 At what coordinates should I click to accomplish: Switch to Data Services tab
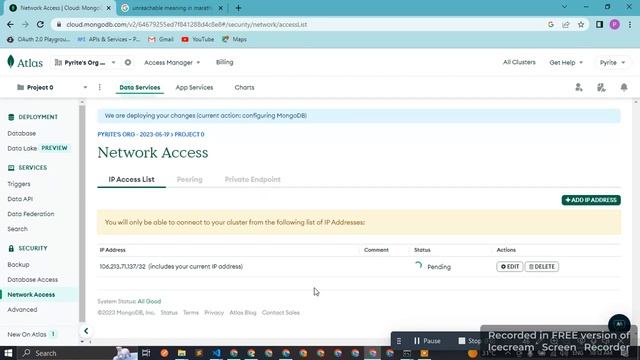tap(140, 87)
